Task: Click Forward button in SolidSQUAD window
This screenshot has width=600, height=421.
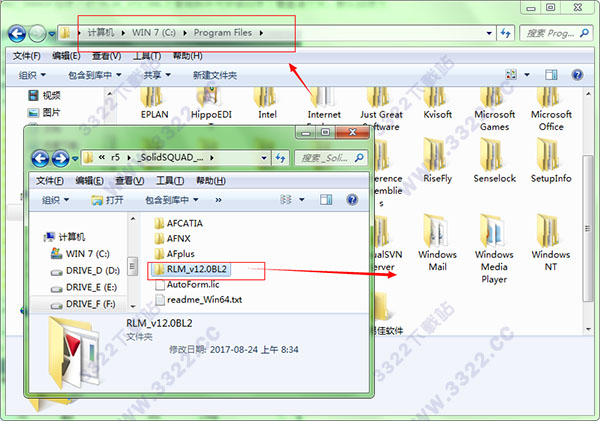Action: pyautogui.click(x=60, y=158)
